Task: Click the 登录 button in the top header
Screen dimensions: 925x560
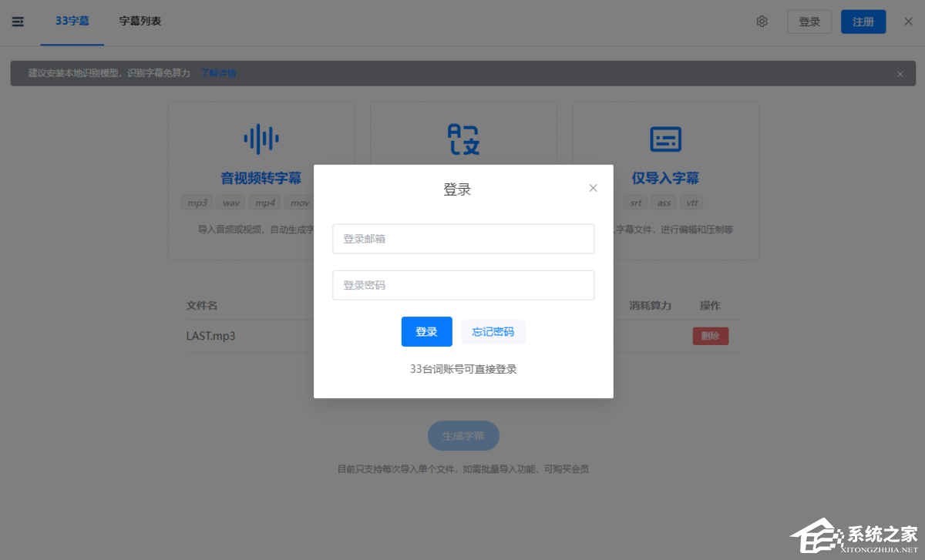Action: tap(809, 22)
